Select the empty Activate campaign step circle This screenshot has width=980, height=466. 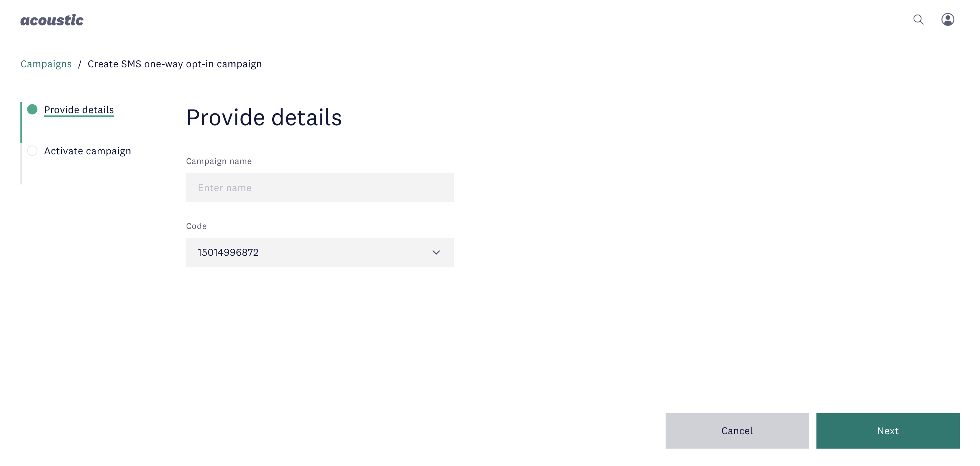coord(32,151)
